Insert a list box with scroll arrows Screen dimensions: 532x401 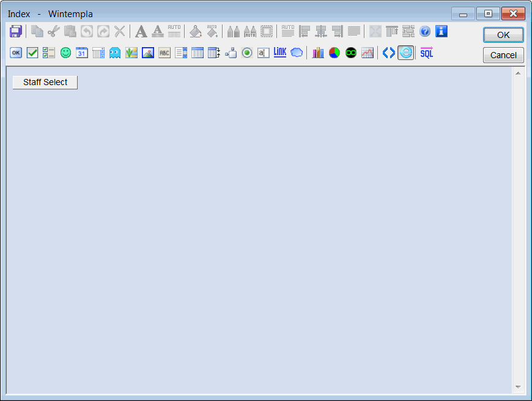click(181, 53)
